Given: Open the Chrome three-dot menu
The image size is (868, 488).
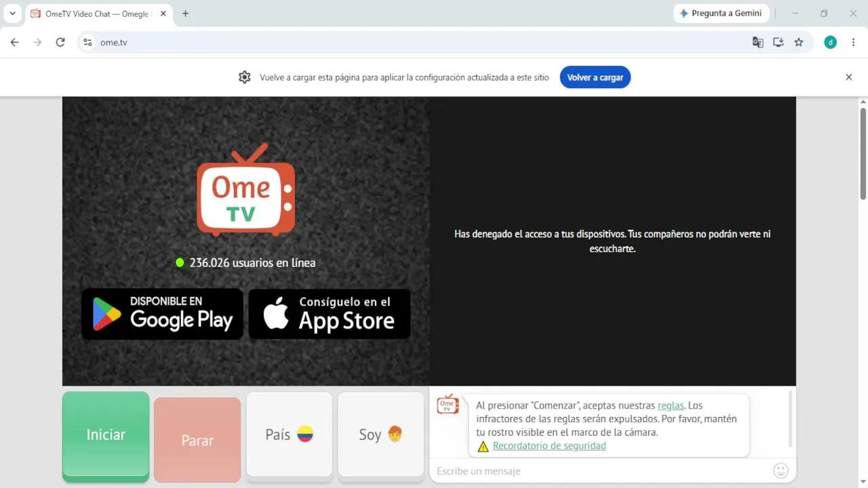Looking at the screenshot, I should [x=852, y=42].
